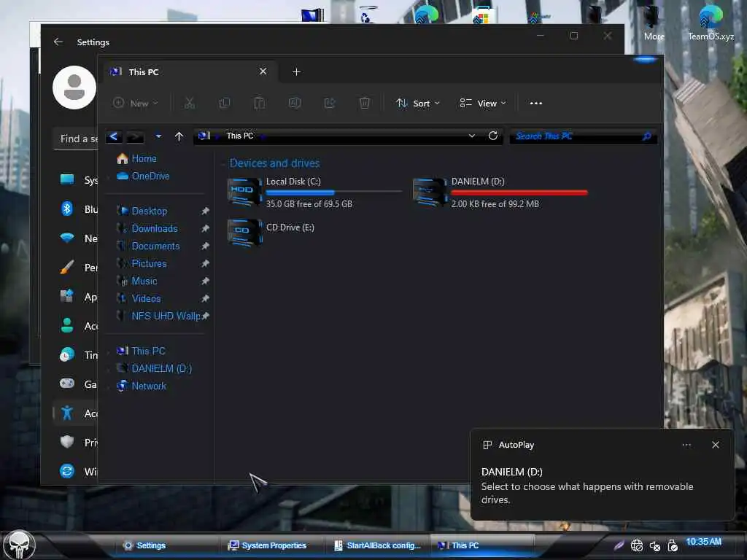747x560 pixels.
Task: Open the See more ellipsis menu
Action: point(536,103)
